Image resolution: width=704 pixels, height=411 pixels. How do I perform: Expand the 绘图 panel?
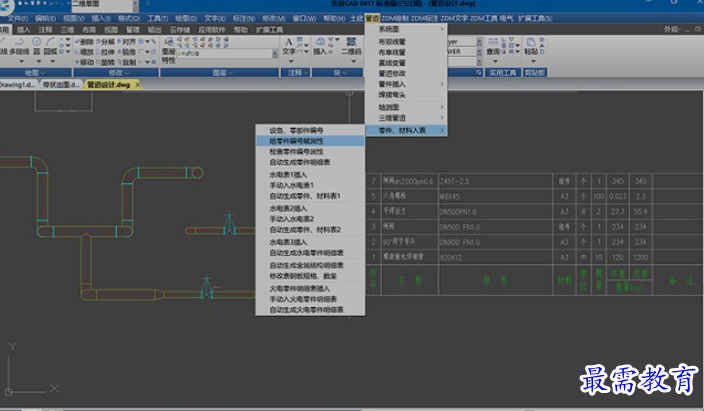(35, 72)
